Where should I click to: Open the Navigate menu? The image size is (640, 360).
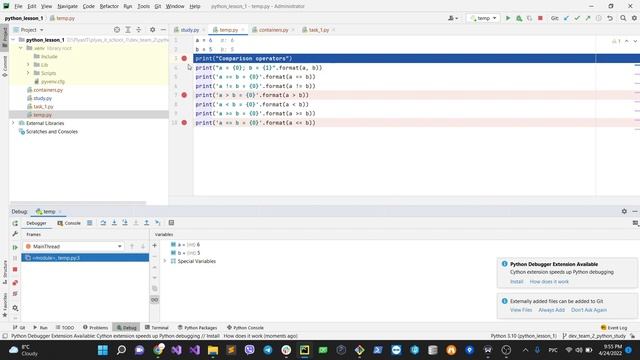pos(67,6)
